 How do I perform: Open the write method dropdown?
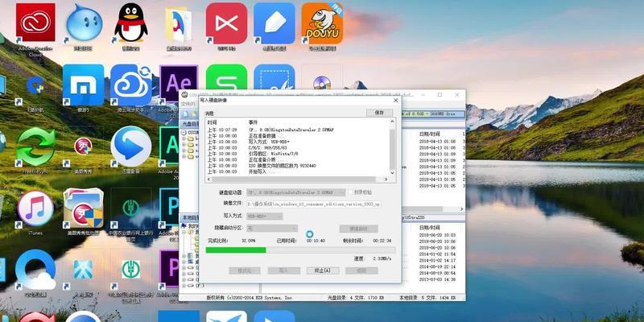click(265, 216)
